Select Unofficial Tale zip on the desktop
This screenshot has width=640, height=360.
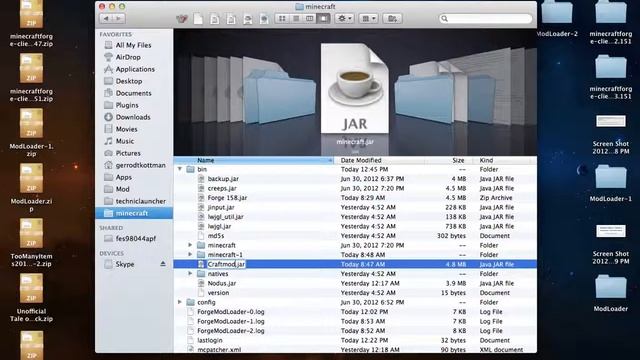point(31,297)
